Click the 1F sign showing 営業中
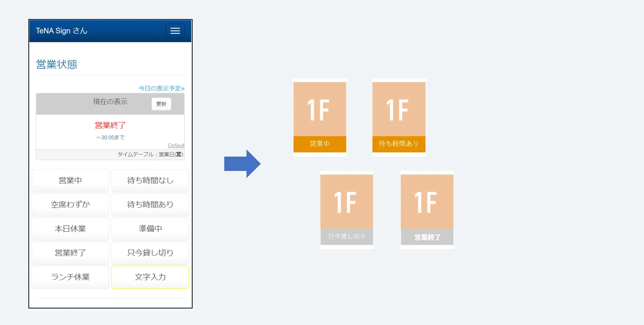The height and width of the screenshot is (325, 644). coord(320,117)
